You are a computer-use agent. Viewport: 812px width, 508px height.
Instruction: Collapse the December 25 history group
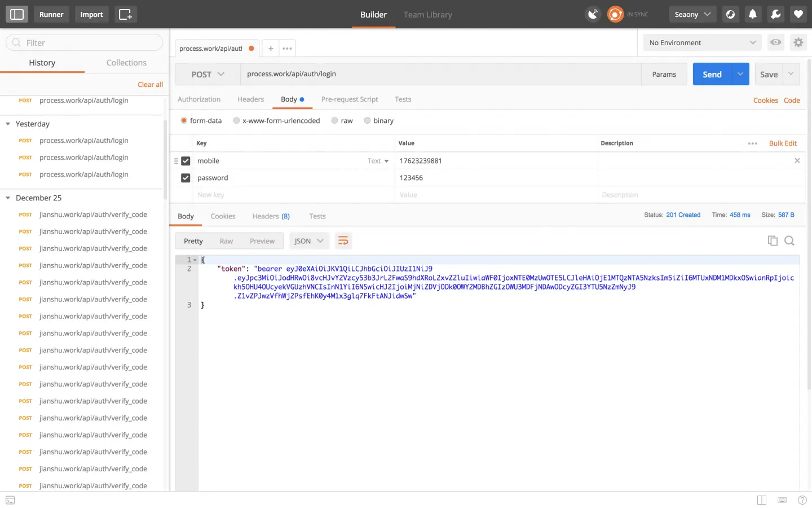pos(8,198)
